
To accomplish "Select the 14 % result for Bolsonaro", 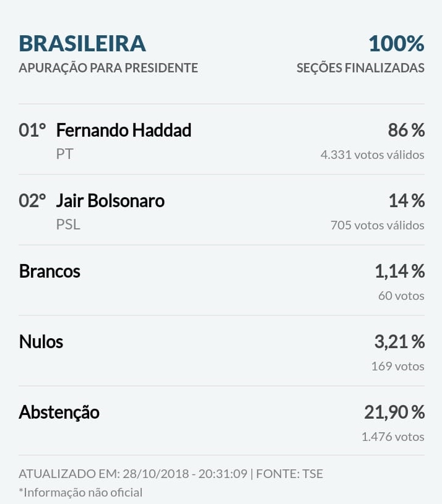I will click(x=407, y=200).
